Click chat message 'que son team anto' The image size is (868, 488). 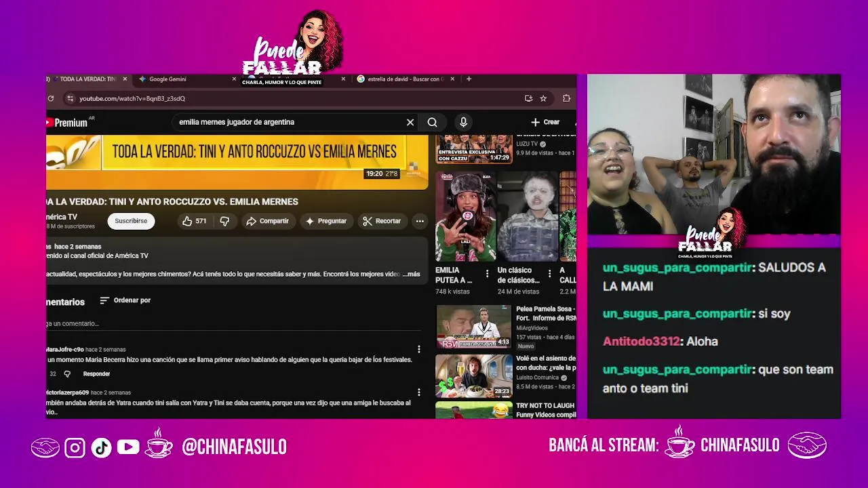point(718,379)
